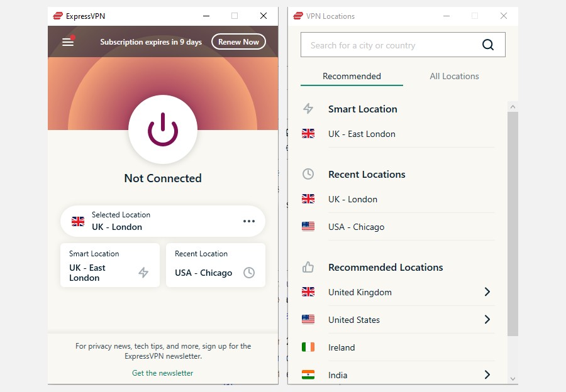
Task: Close the ExpressVPN main window
Action: pos(264,16)
